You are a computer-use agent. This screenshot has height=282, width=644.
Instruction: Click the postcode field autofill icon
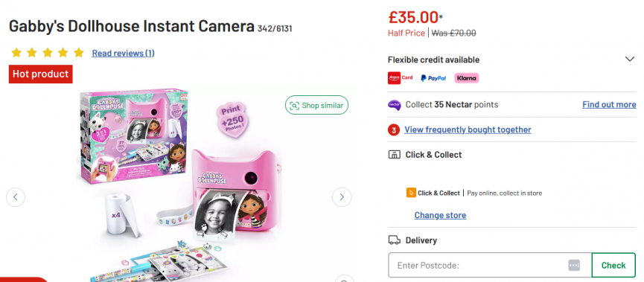coord(574,266)
